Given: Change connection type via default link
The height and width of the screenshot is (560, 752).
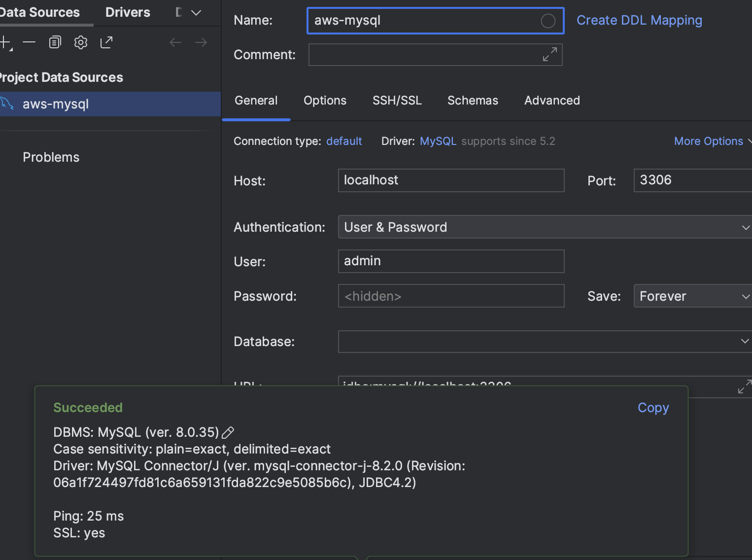Looking at the screenshot, I should 344,141.
